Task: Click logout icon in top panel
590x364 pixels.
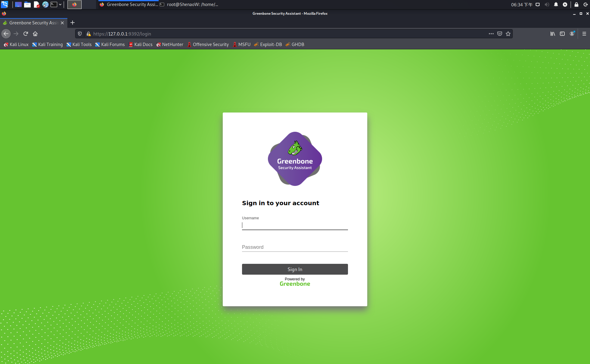Action: pos(585,5)
